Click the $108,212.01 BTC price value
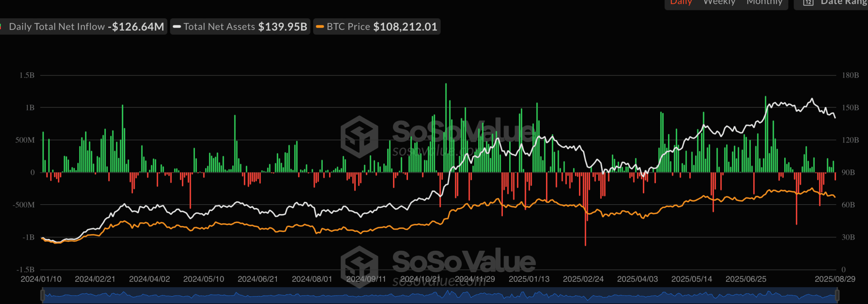Screen dimensions: 868x304 (x=405, y=27)
